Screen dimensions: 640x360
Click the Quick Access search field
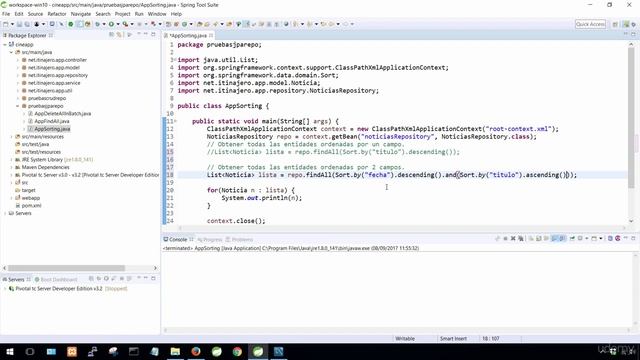click(590, 24)
